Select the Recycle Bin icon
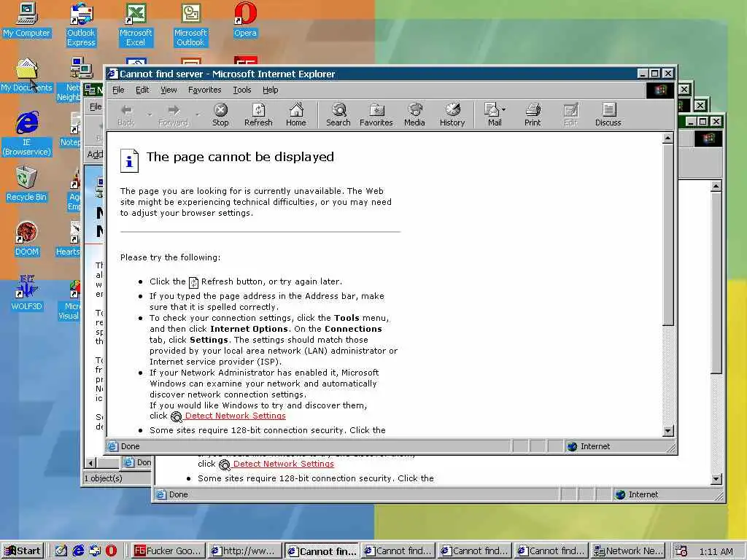The width and height of the screenshot is (747, 560). (27, 184)
